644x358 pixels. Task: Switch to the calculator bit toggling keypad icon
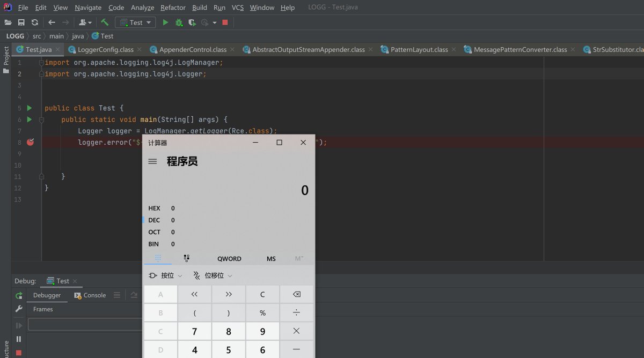(186, 258)
